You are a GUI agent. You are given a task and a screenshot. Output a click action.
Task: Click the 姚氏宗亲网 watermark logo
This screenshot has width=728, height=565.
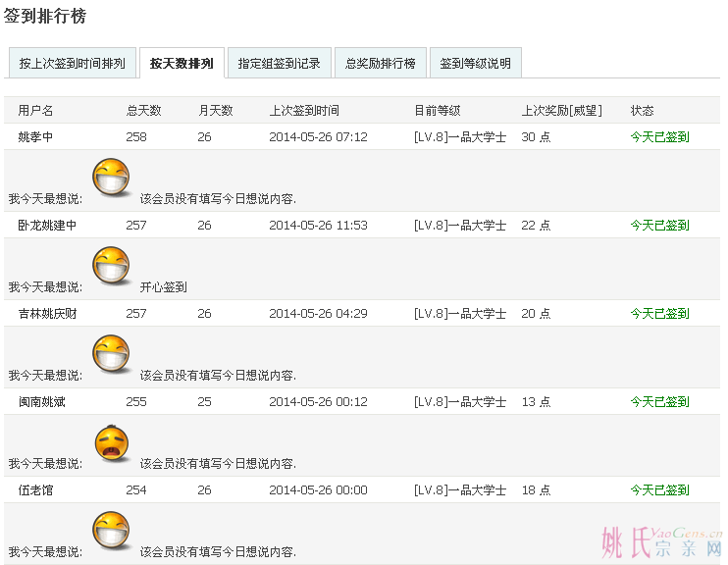[661, 540]
